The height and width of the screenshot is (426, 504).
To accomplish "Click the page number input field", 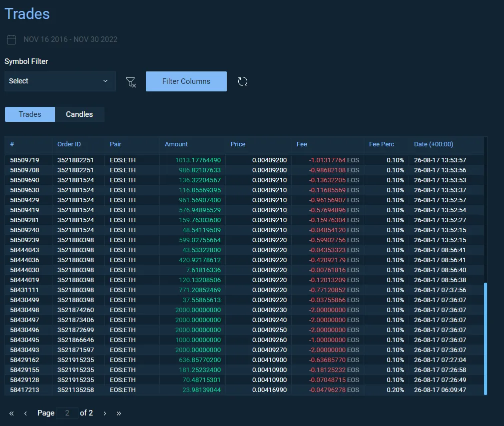I will pos(67,413).
